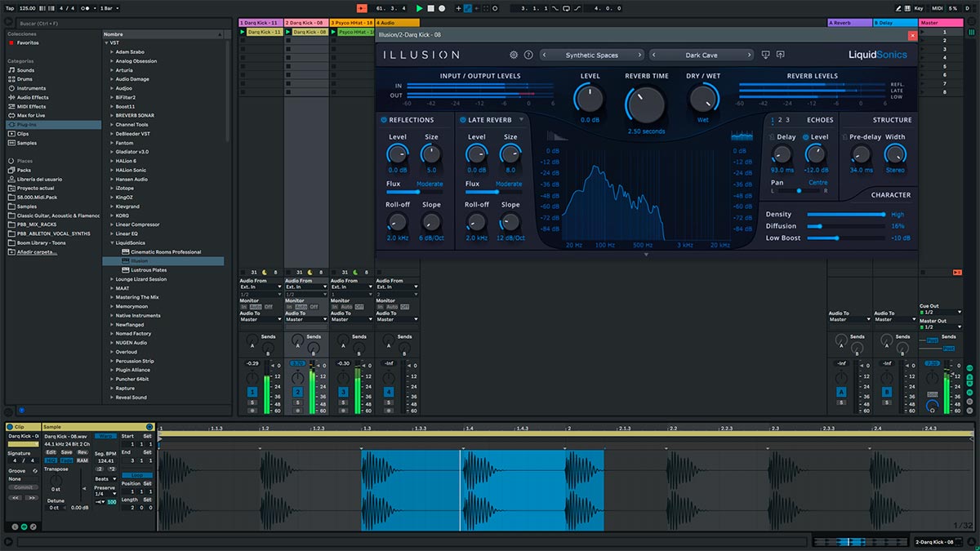This screenshot has height=551, width=980.
Task: Click the Dry/Wet knob
Action: pos(703,99)
